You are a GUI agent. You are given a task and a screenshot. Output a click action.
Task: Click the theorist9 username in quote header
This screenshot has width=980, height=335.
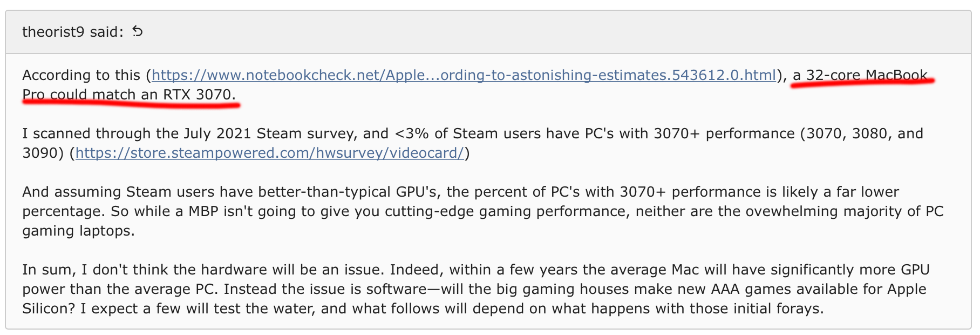pyautogui.click(x=53, y=32)
